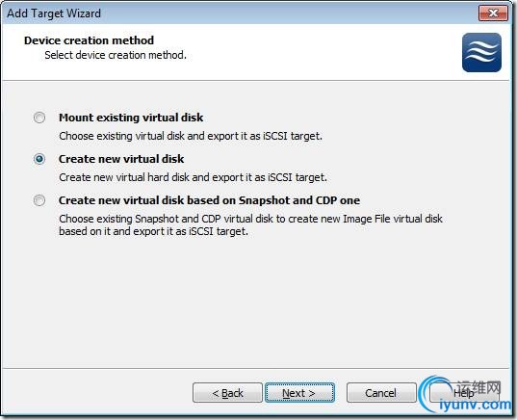The width and height of the screenshot is (517, 420).
Task: Choose Snapshot and CDP based disk radio
Action: [x=39, y=200]
